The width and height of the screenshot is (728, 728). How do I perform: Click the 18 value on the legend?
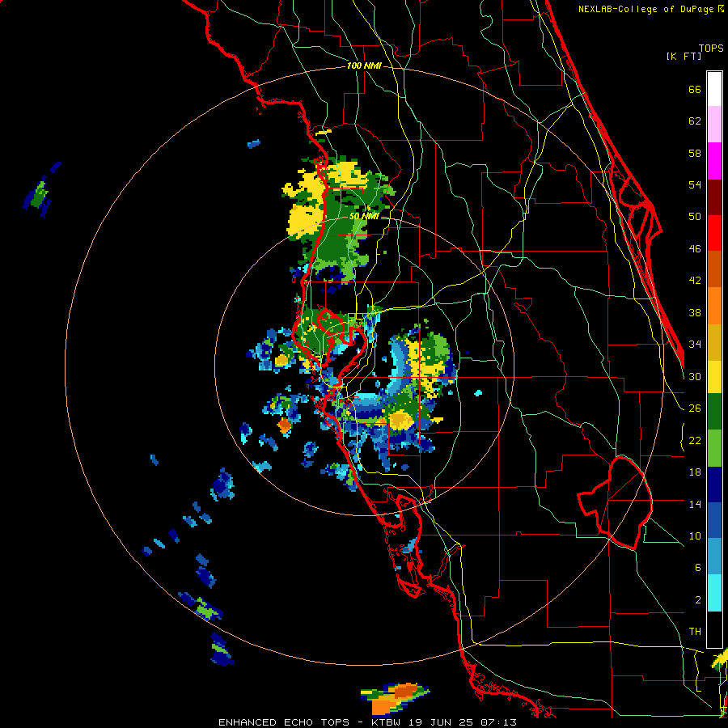[695, 472]
